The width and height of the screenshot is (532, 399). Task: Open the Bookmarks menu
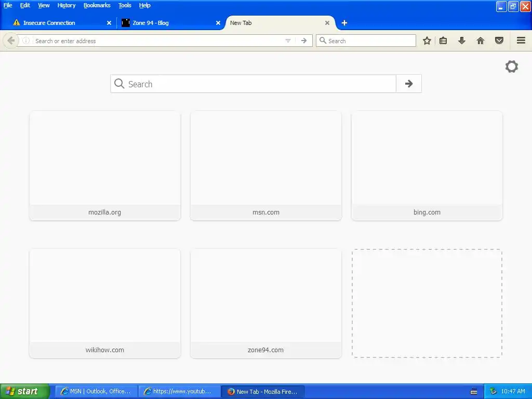97,5
